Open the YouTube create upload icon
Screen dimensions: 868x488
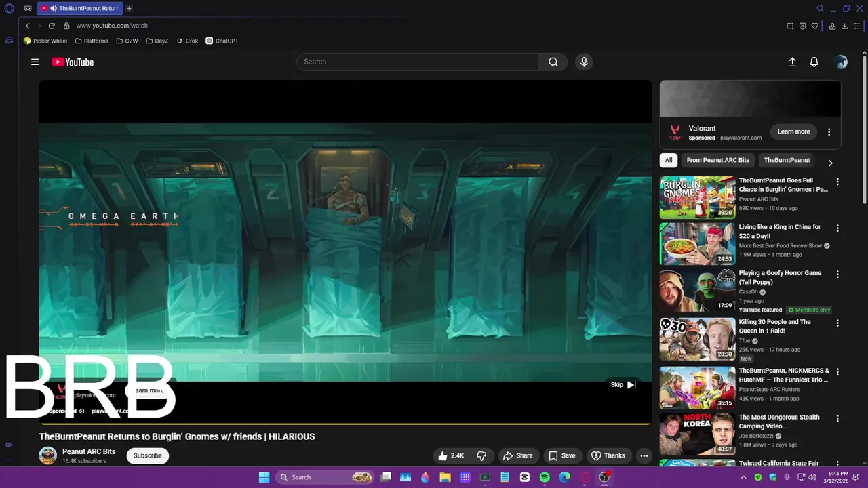(792, 62)
